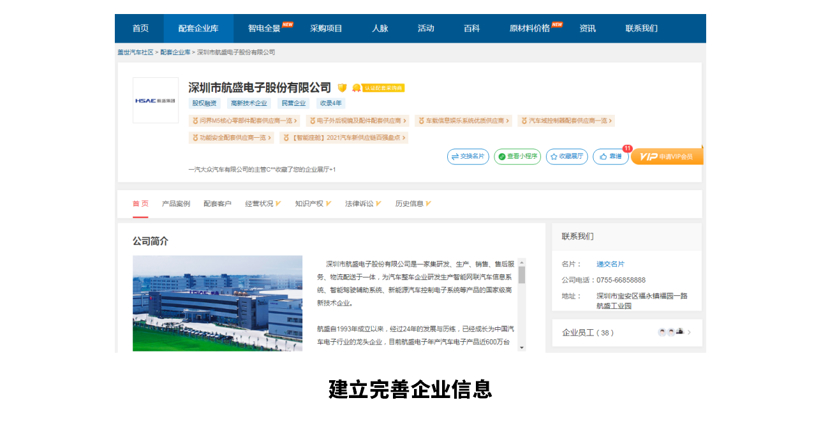
Task: Click the 收藏展厅 star favorite button
Action: (x=567, y=157)
